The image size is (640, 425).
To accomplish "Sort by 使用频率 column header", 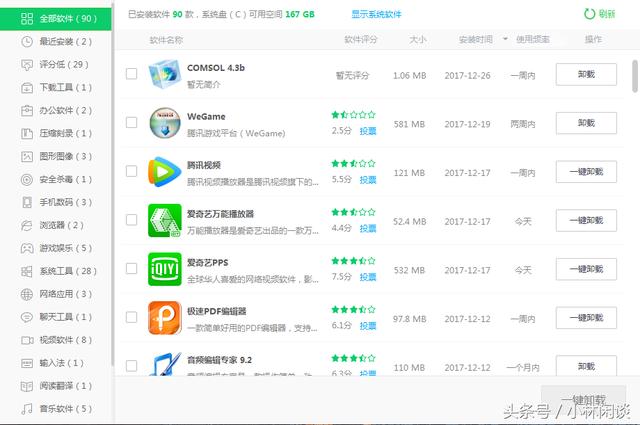I will (x=533, y=40).
